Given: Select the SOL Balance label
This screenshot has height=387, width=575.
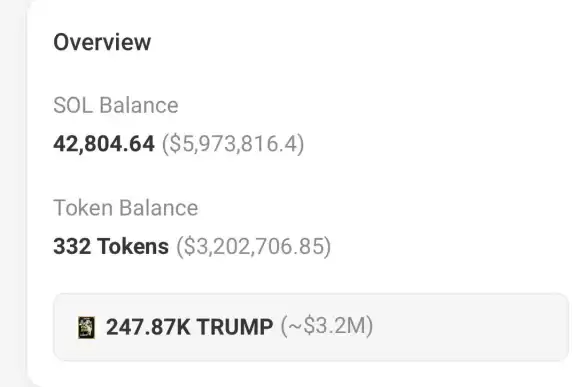Looking at the screenshot, I should (116, 105).
